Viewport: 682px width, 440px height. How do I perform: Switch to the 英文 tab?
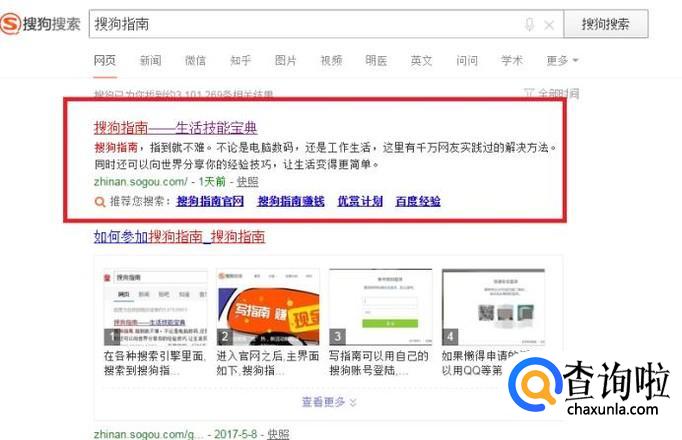tap(421, 60)
